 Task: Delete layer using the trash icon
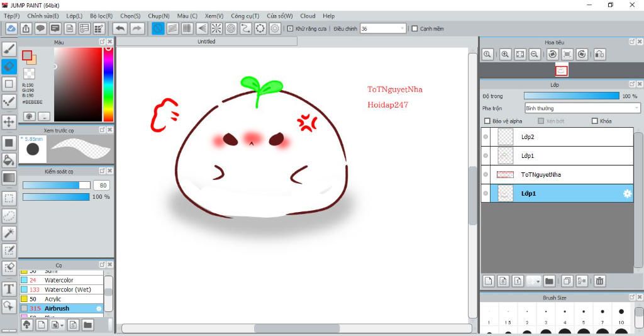tap(599, 281)
